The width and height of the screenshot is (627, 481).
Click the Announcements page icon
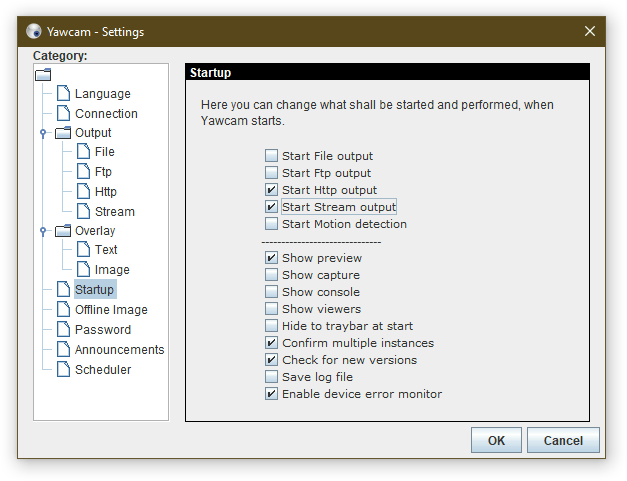click(63, 349)
